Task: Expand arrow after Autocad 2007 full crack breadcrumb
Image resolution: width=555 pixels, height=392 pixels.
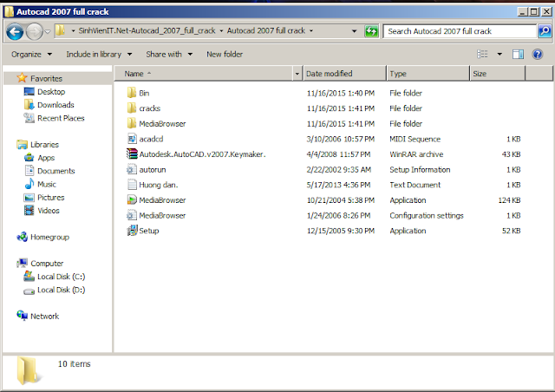Action: click(x=311, y=31)
